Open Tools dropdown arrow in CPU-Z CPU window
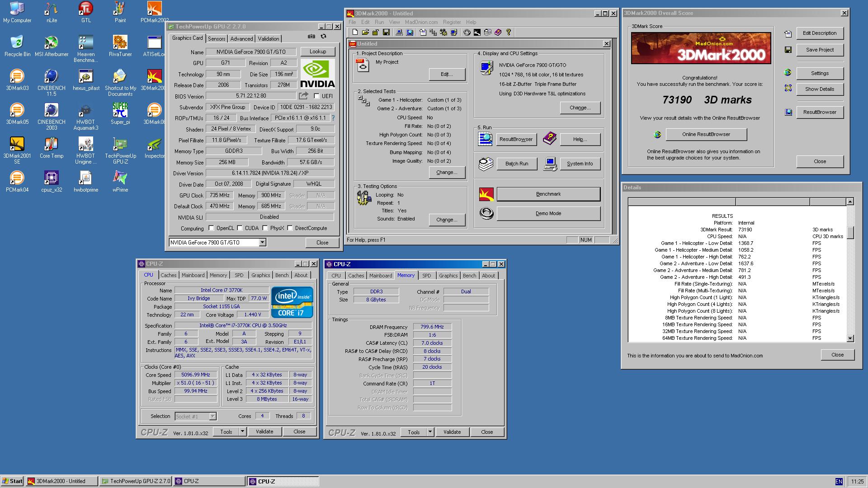 click(x=242, y=432)
